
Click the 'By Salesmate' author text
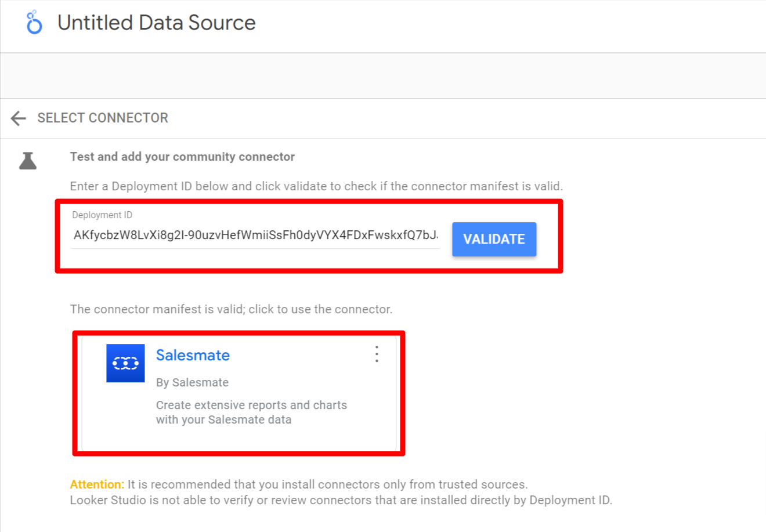[192, 382]
